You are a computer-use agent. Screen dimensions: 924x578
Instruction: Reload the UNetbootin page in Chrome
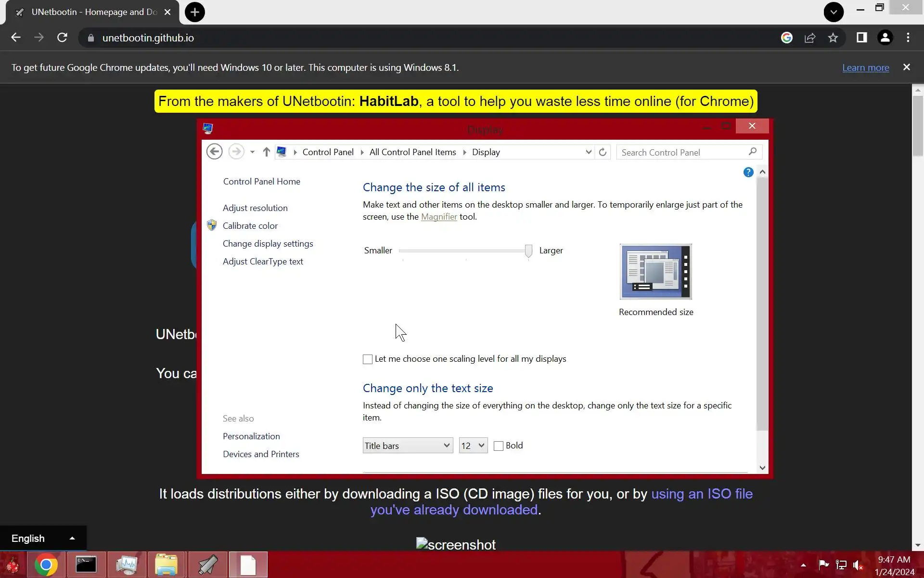click(62, 38)
